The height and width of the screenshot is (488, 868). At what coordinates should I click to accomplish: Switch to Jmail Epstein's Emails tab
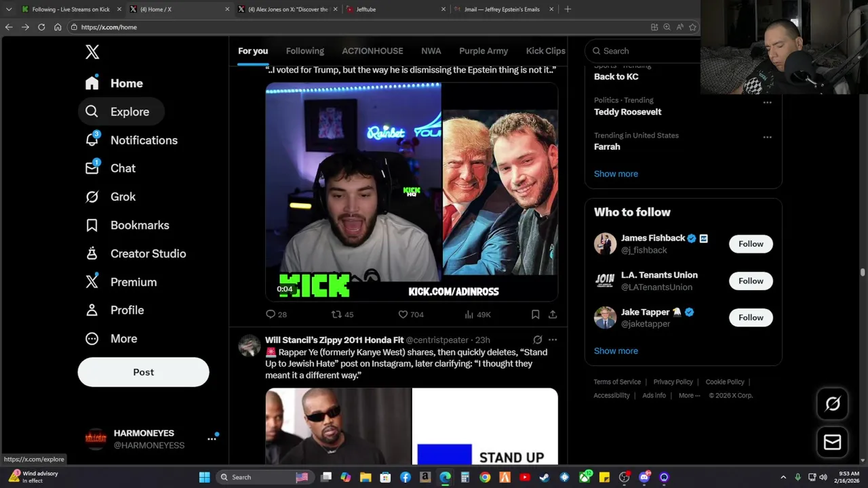[504, 9]
